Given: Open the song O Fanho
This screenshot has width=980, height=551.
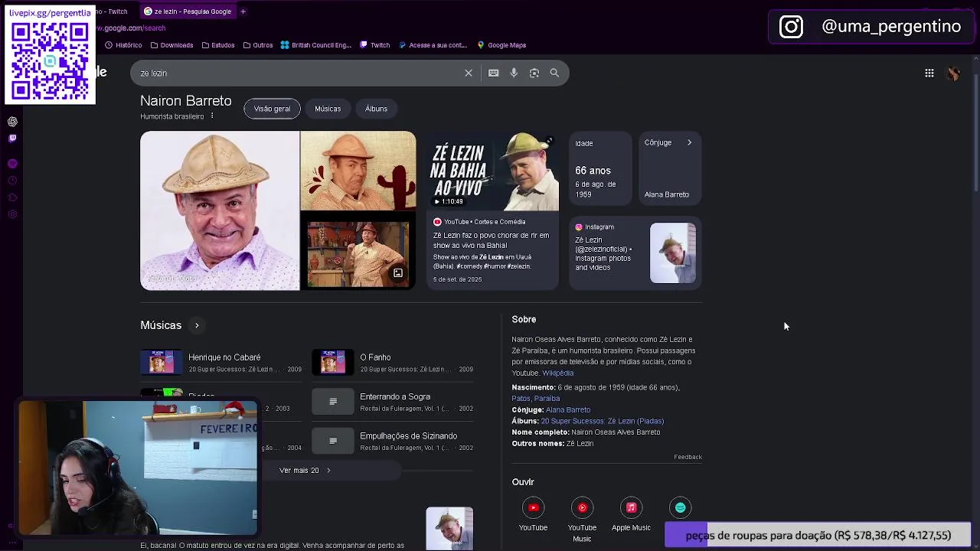Looking at the screenshot, I should [393, 362].
